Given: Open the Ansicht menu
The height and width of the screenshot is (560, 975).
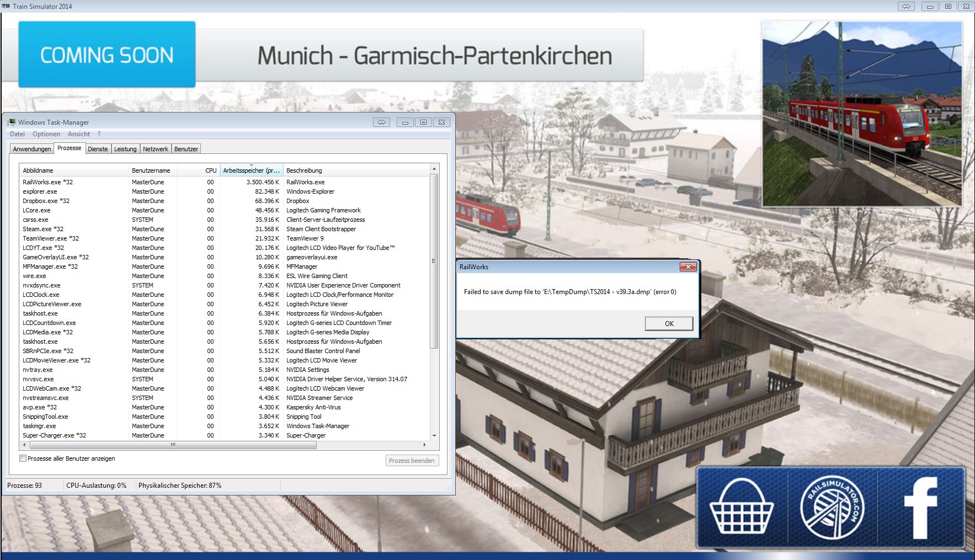Looking at the screenshot, I should (x=79, y=134).
